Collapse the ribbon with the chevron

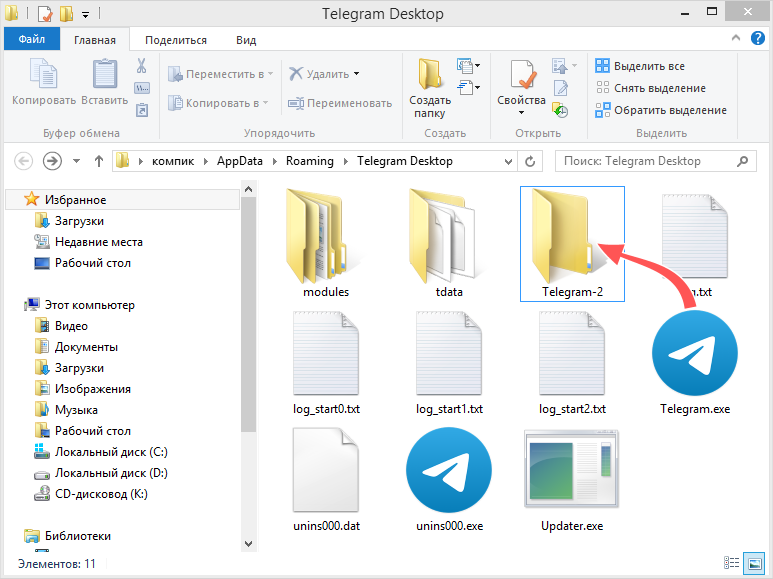[736, 38]
